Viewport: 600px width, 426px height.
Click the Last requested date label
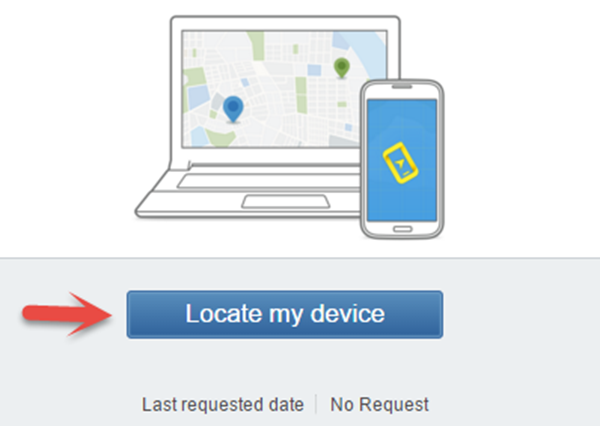(223, 405)
